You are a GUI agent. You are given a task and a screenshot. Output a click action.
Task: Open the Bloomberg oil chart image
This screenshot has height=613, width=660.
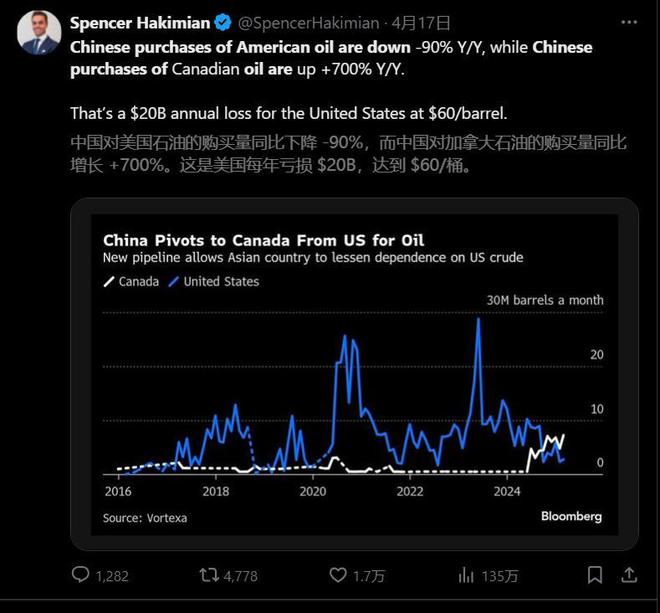tap(354, 374)
